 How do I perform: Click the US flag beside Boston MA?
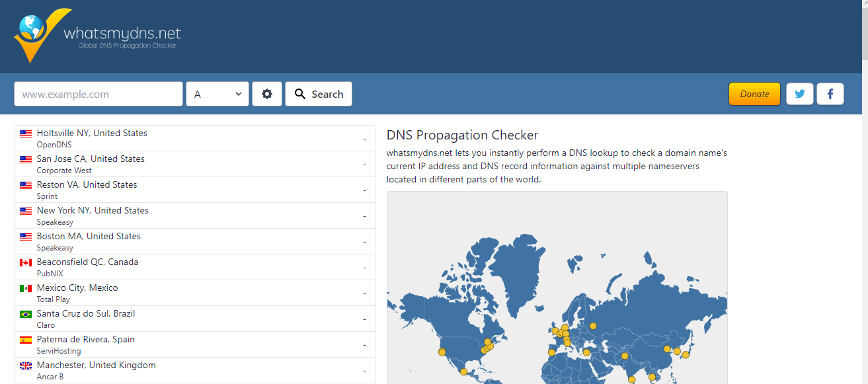26,237
